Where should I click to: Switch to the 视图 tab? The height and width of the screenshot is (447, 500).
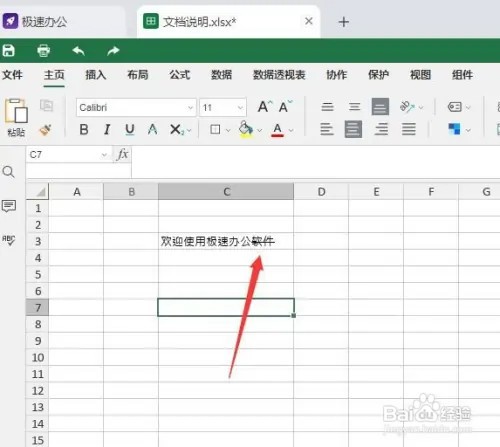tap(421, 75)
